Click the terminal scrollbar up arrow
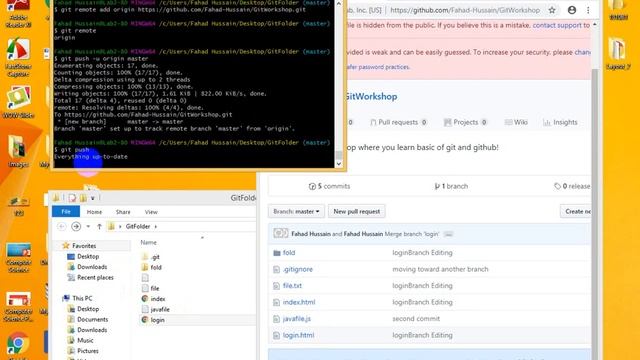The width and height of the screenshot is (640, 360). (x=338, y=4)
